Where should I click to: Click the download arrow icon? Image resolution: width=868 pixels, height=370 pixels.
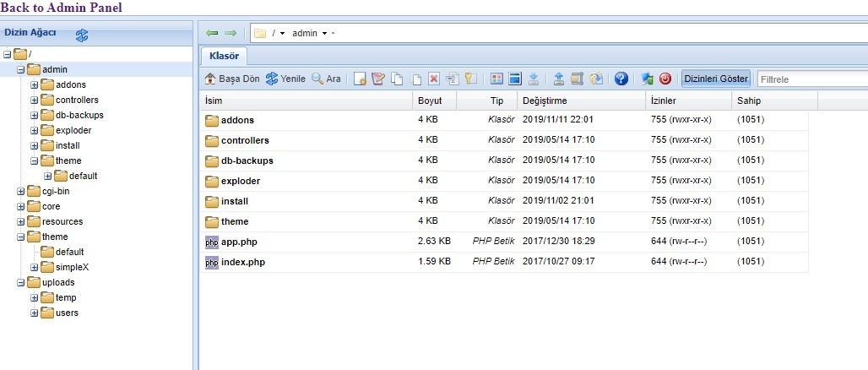[x=534, y=79]
